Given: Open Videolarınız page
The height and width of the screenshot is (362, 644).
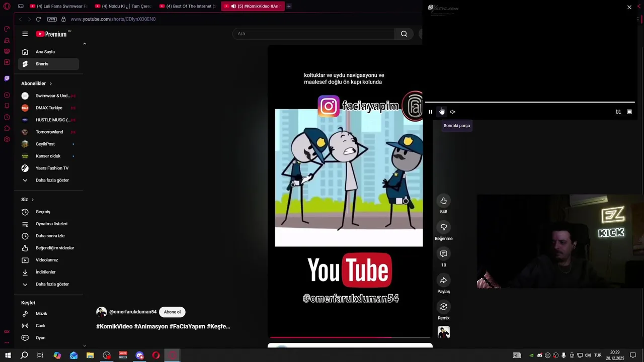Looking at the screenshot, I should click(48, 260).
